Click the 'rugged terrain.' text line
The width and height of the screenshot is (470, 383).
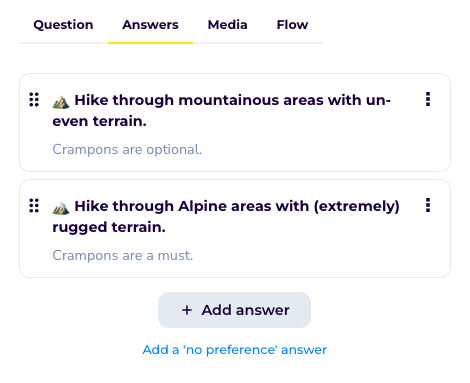pos(109,227)
